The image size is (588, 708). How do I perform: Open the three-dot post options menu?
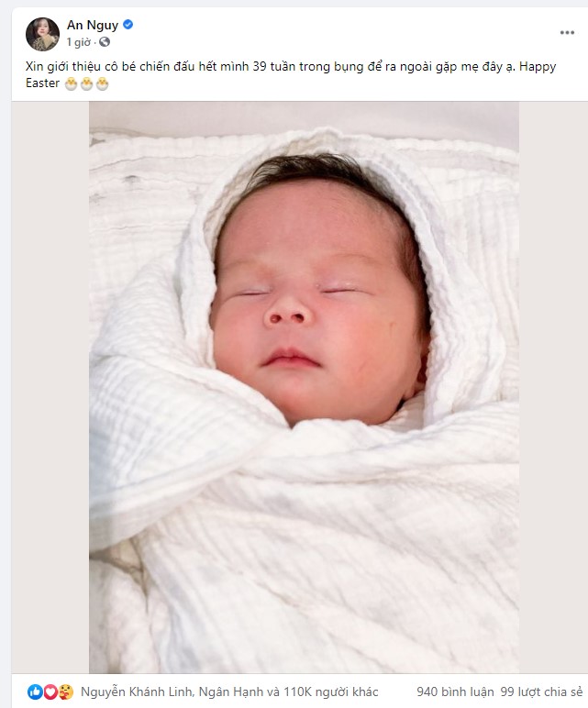click(567, 33)
